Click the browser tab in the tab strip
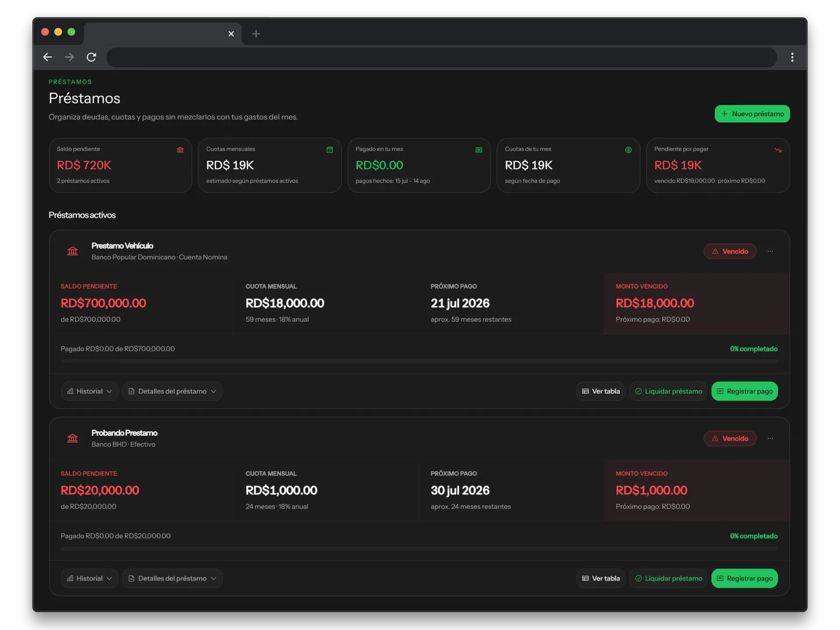 [x=162, y=34]
